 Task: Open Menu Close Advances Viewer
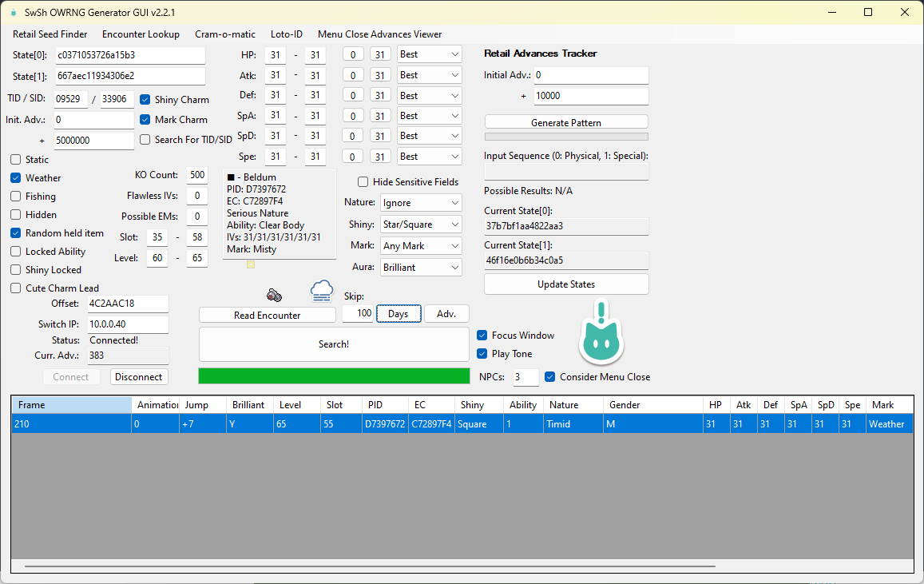[379, 34]
